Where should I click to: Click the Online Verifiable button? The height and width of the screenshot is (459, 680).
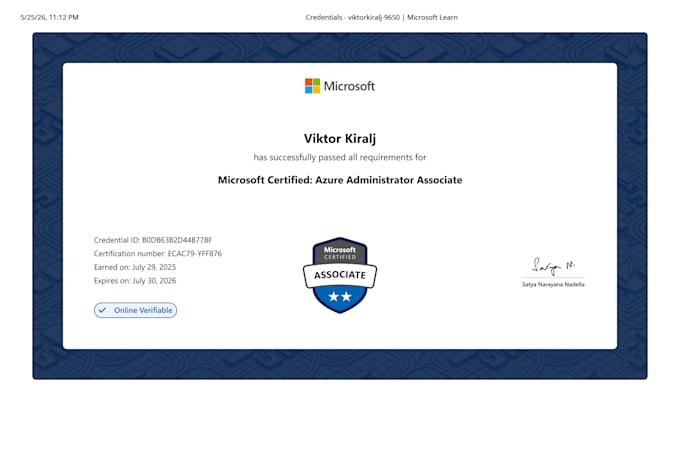(135, 310)
